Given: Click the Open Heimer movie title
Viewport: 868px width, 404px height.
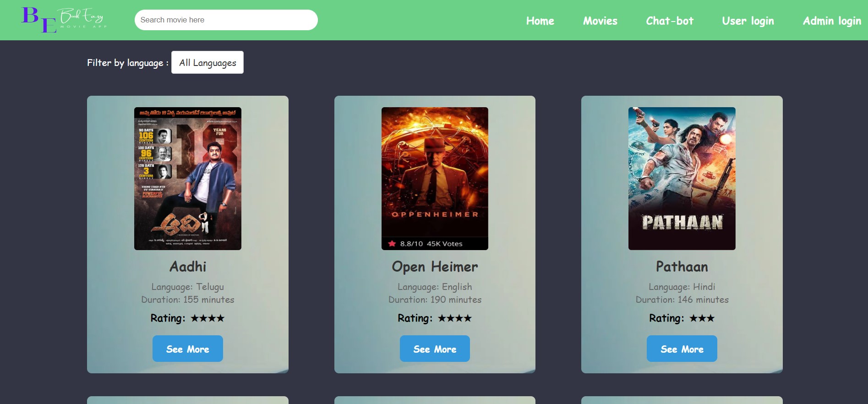Looking at the screenshot, I should point(435,267).
